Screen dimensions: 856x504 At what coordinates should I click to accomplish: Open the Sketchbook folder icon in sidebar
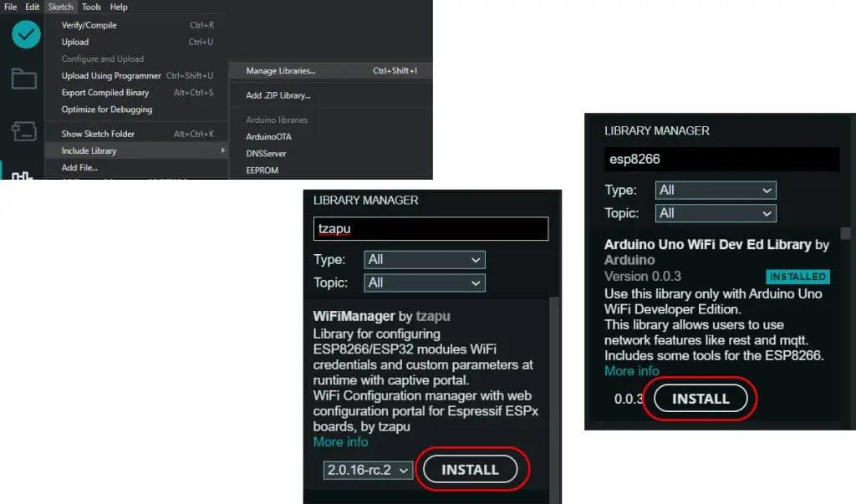23,80
